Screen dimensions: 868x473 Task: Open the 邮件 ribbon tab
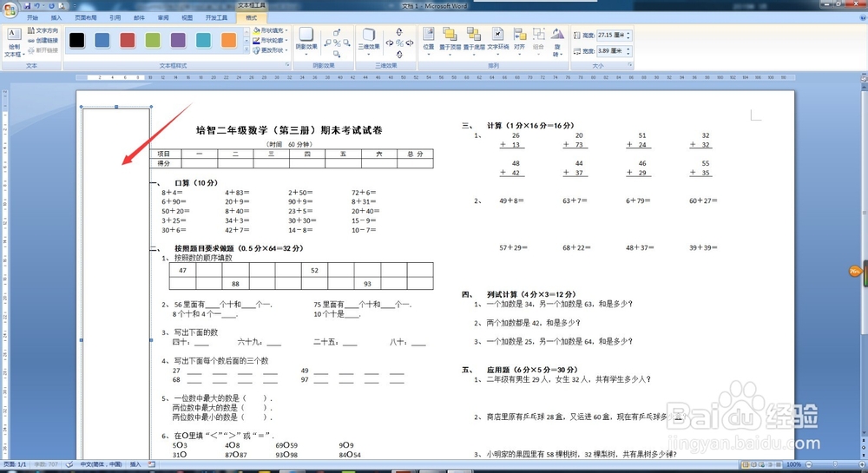[x=139, y=17]
